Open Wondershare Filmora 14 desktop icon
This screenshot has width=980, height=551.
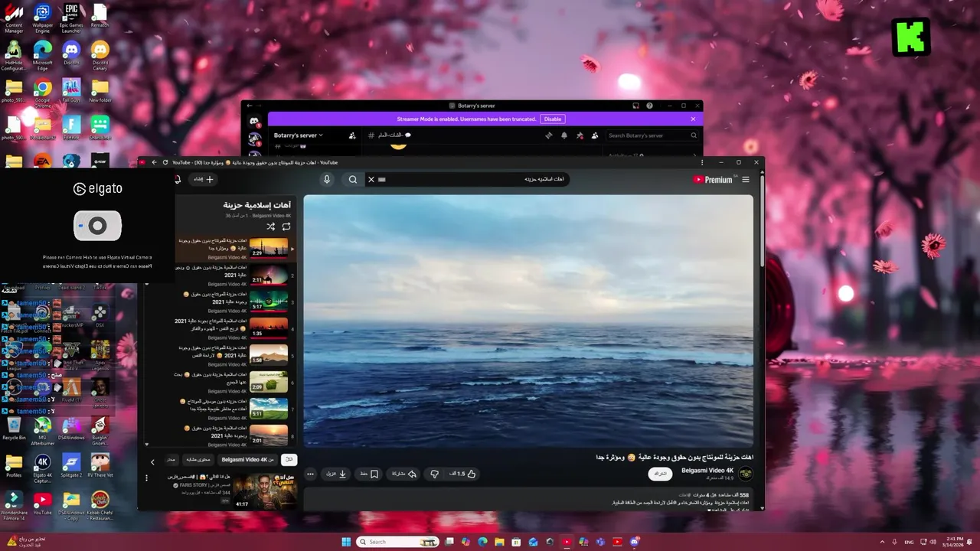[x=14, y=505]
